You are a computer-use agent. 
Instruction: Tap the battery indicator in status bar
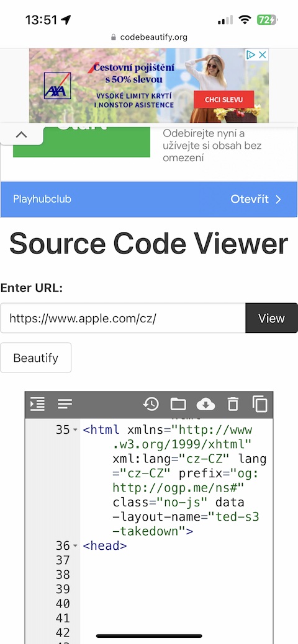tap(267, 20)
